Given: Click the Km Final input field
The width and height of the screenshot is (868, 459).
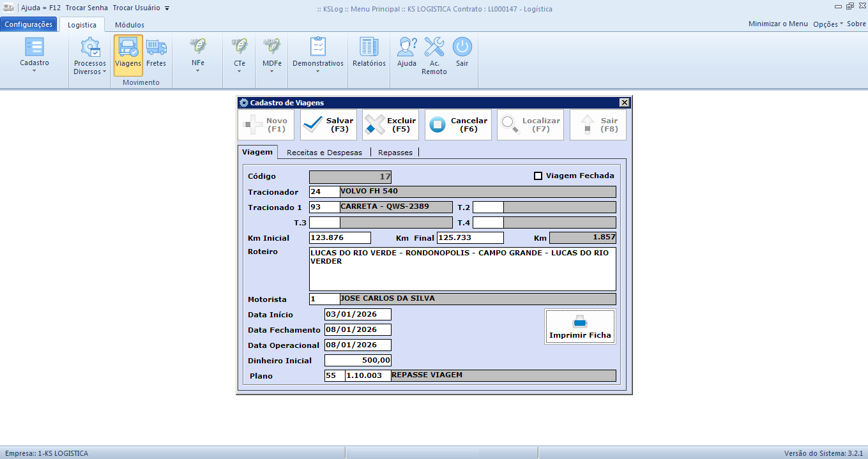Looking at the screenshot, I should pos(470,238).
